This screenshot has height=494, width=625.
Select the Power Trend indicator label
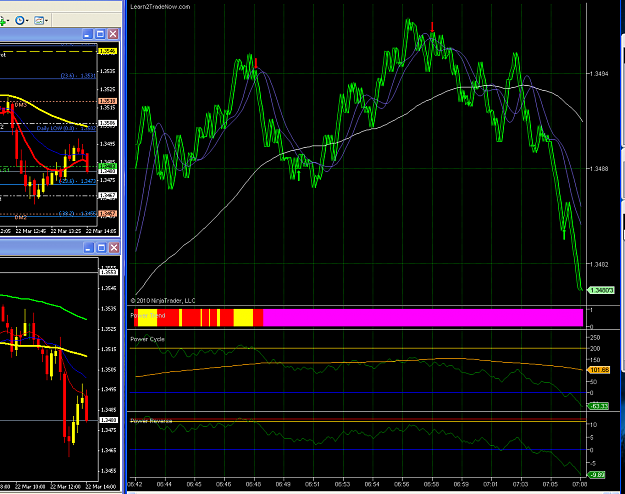pyautogui.click(x=147, y=315)
